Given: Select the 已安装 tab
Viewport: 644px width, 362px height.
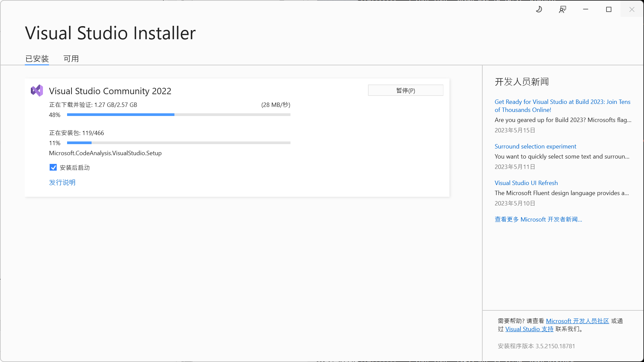Looking at the screenshot, I should tap(37, 59).
